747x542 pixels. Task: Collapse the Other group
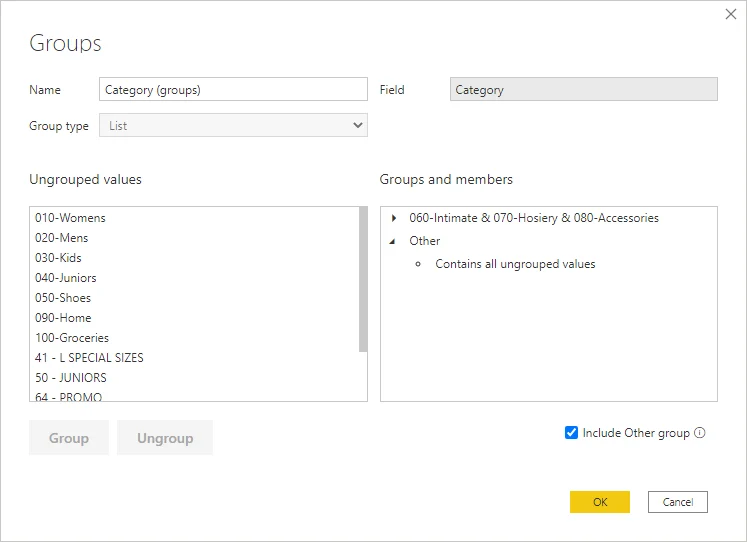(x=393, y=241)
